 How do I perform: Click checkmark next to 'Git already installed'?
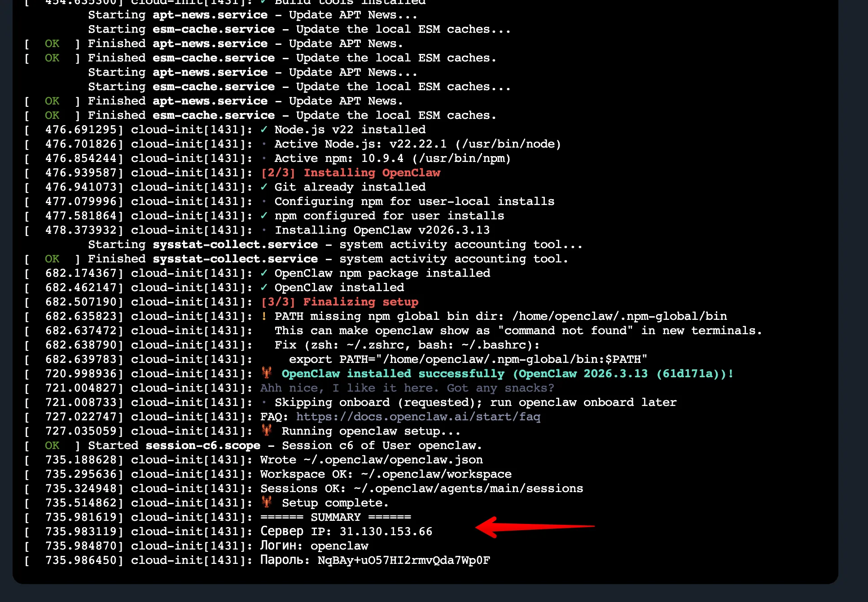coord(264,187)
